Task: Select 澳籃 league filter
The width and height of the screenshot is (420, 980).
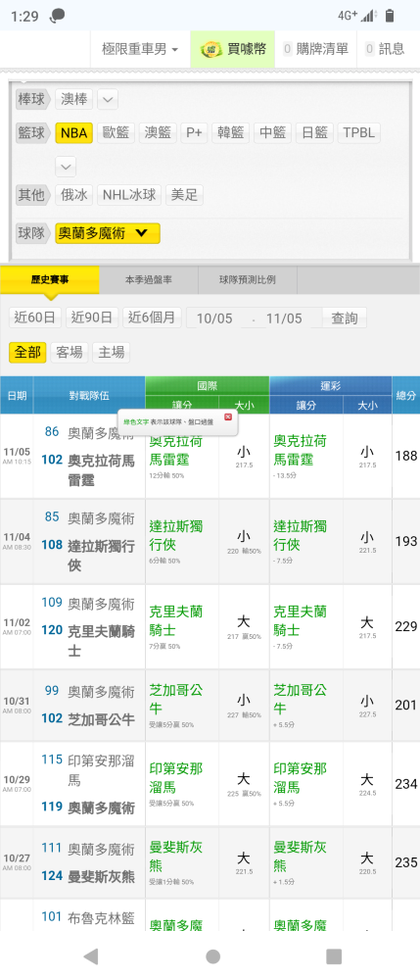Action: 158,132
